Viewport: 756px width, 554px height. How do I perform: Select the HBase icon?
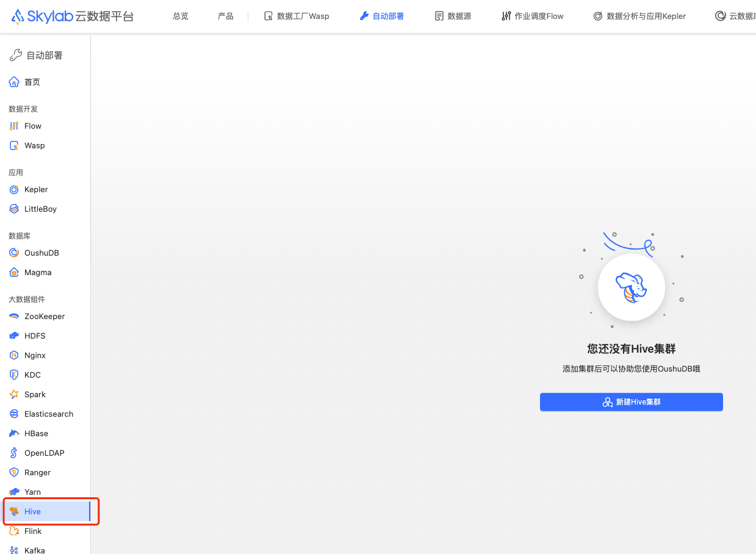14,433
